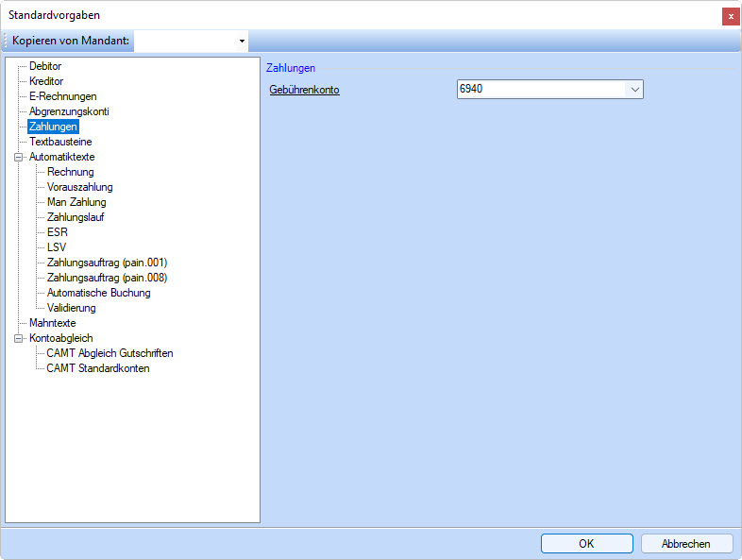The image size is (742, 560).
Task: Select Debitor in the settings tree
Action: tap(45, 66)
